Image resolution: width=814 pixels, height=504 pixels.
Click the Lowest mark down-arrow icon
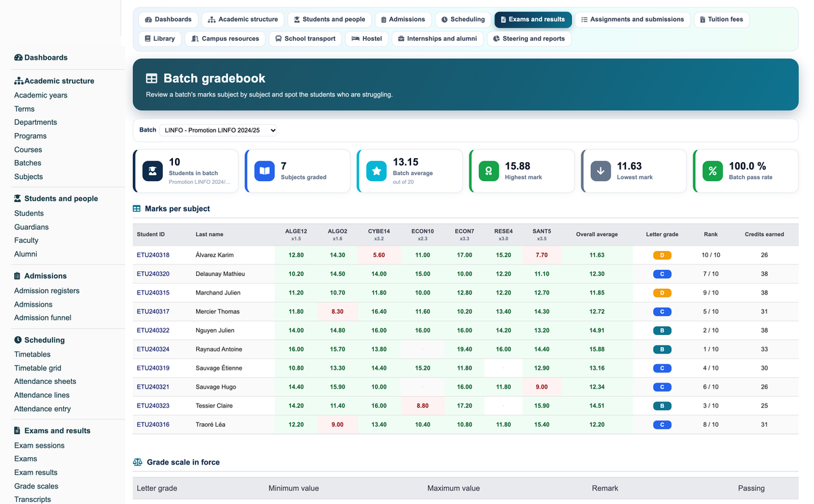tap(600, 171)
